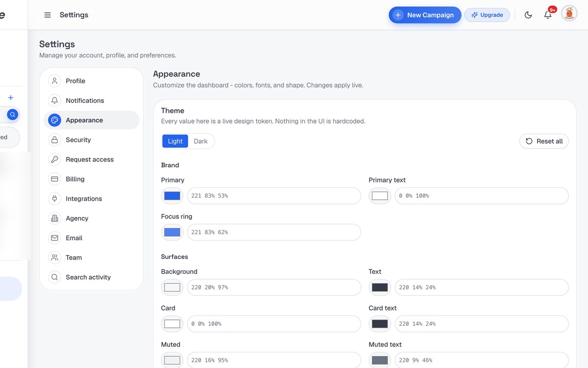Image resolution: width=588 pixels, height=368 pixels.
Task: Click the Request access key icon
Action: click(54, 159)
